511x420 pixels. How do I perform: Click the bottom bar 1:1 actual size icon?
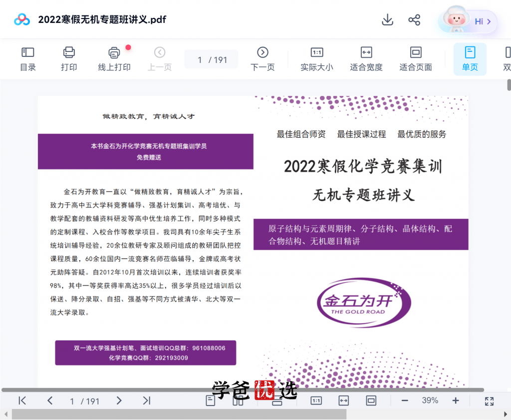tap(316, 401)
